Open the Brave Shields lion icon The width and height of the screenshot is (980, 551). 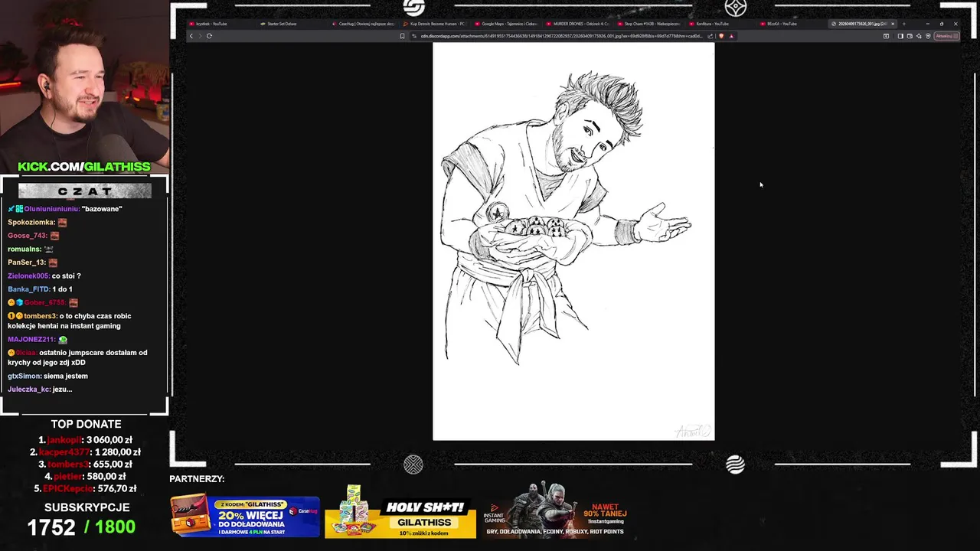721,36
